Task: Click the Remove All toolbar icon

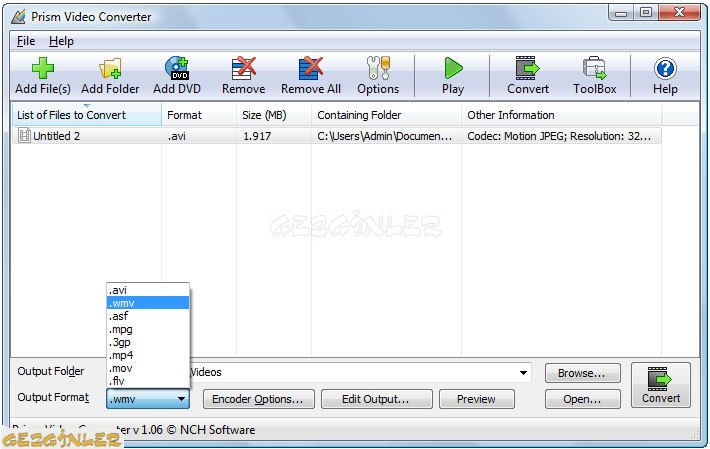Action: (x=311, y=68)
